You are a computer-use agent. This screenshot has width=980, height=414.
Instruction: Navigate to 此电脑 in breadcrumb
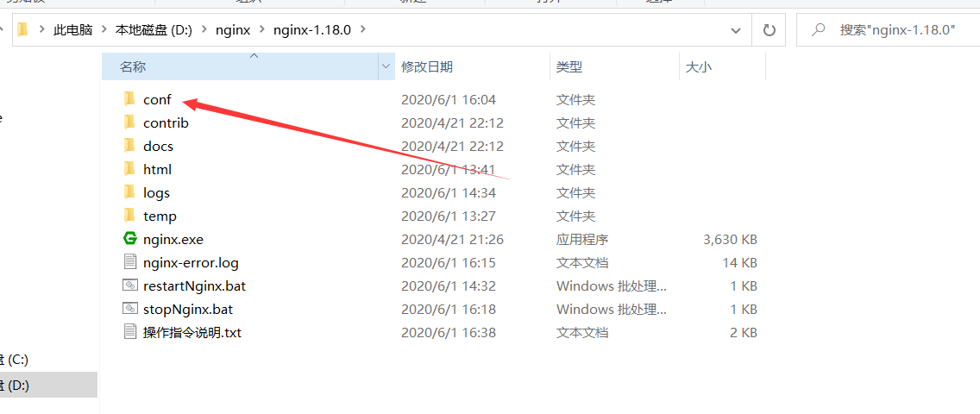73,30
